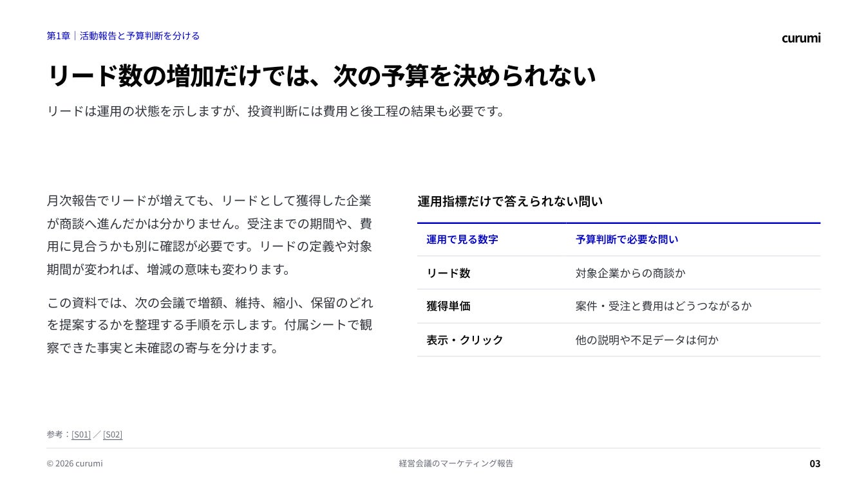Click the cell 案件・受注と費用はどうつながるか
The width and height of the screenshot is (868, 487).
663,306
